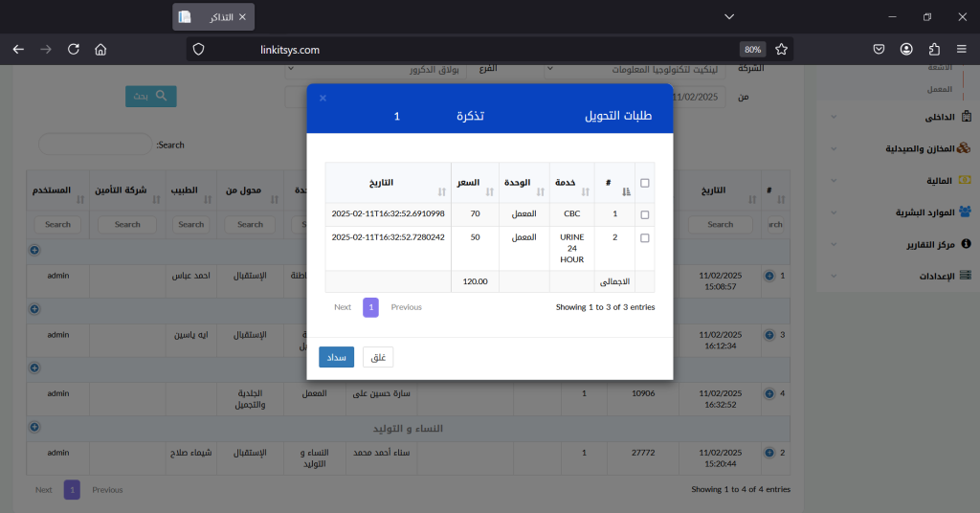The image size is (980, 513).
Task: Open the list all tabs dropdown
Action: pos(729,17)
